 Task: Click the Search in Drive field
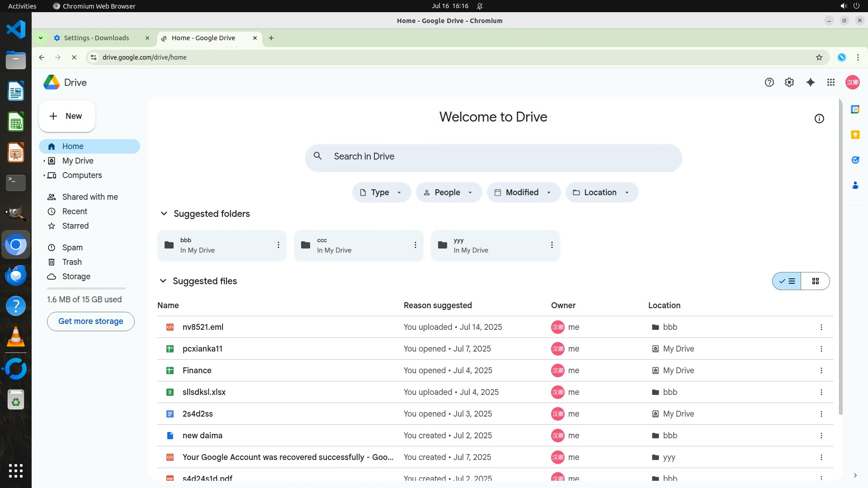click(493, 156)
